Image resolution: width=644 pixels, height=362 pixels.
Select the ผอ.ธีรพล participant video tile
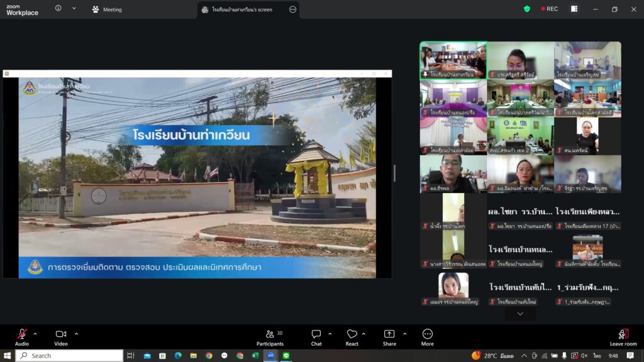pyautogui.click(x=453, y=173)
